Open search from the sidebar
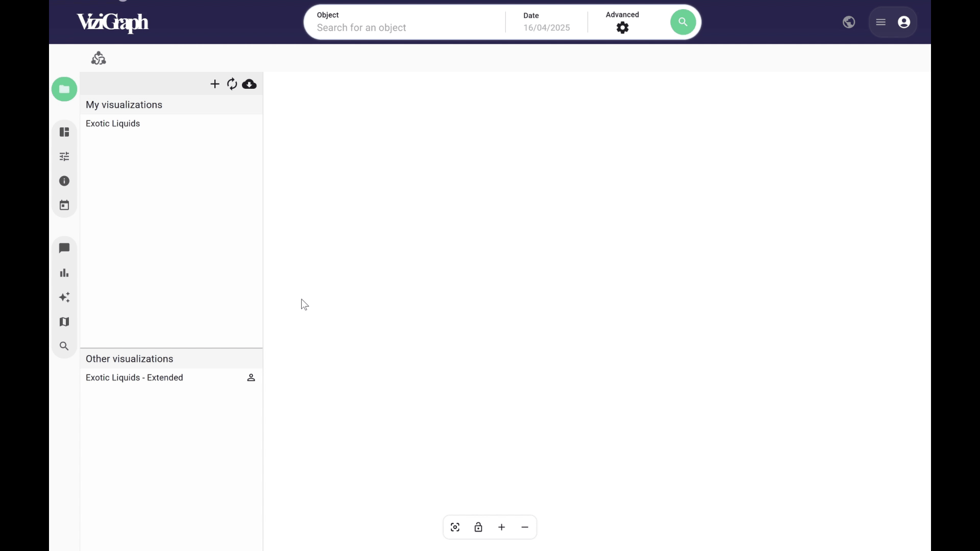The height and width of the screenshot is (551, 980). [x=64, y=346]
